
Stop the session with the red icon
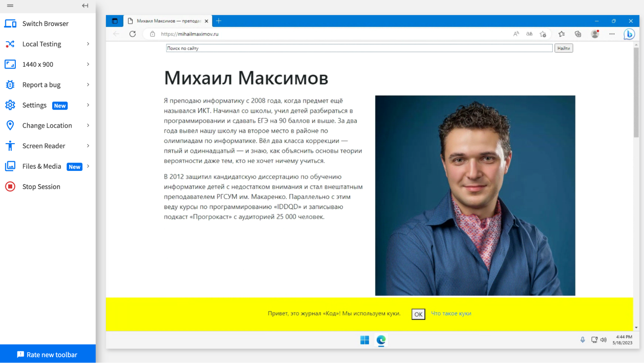[10, 186]
